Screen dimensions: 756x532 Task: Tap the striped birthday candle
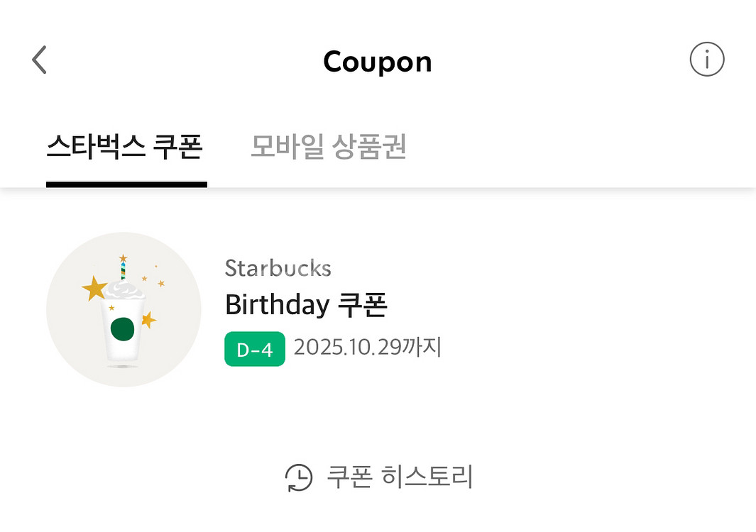coord(123,270)
